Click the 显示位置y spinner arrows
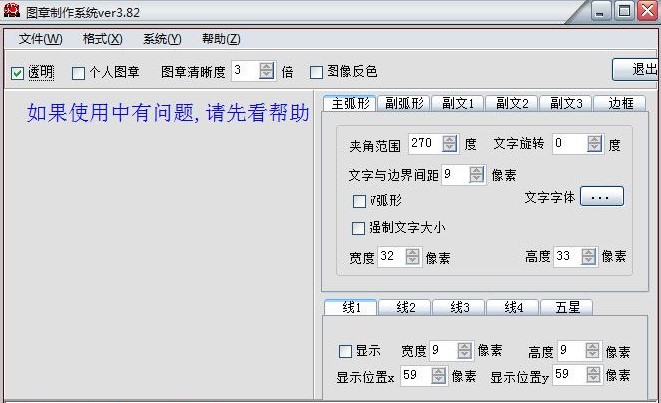 [x=593, y=374]
